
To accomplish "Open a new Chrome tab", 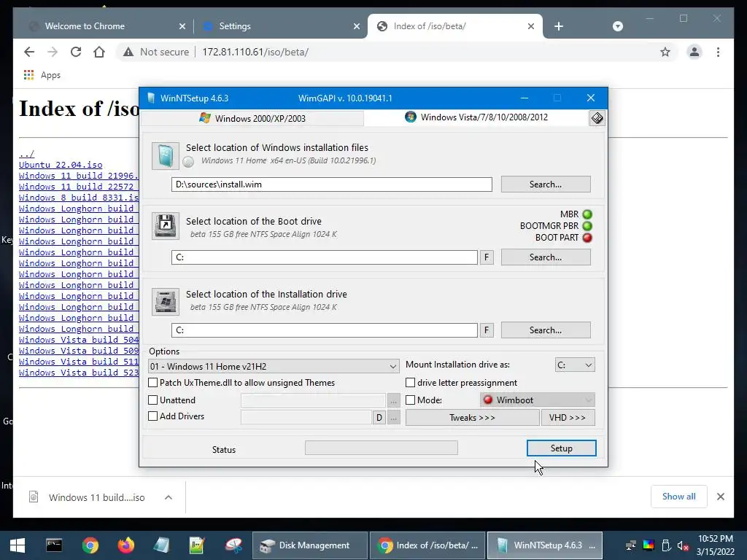I will pos(559,26).
